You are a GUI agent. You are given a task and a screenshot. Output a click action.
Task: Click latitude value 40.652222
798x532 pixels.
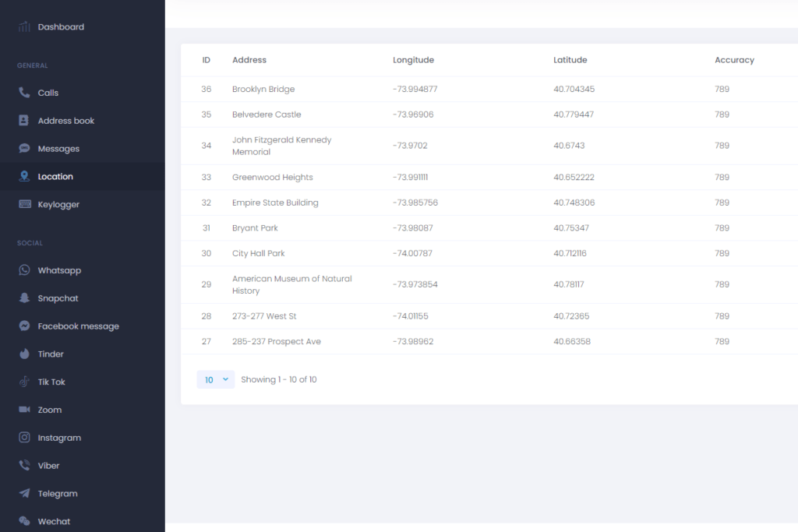coord(574,177)
